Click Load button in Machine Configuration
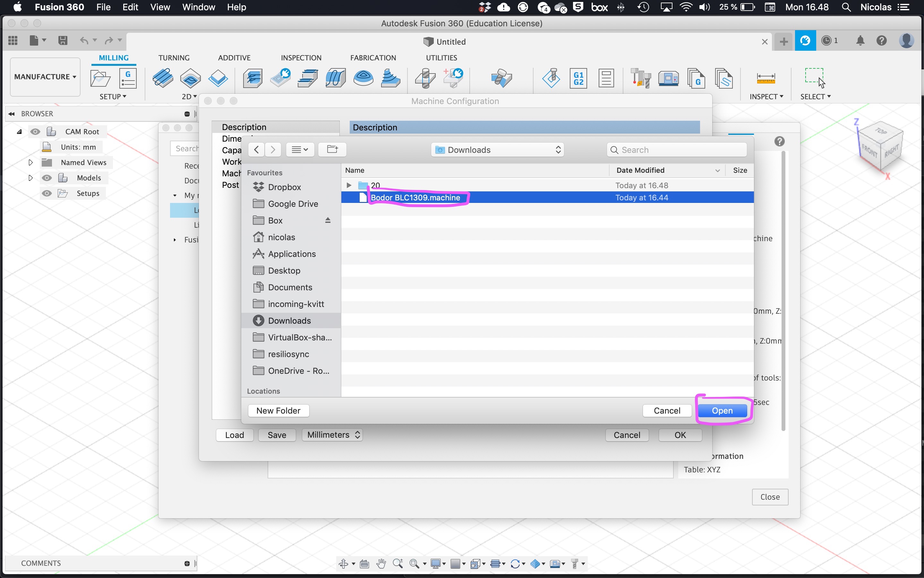This screenshot has height=578, width=924. (x=235, y=435)
